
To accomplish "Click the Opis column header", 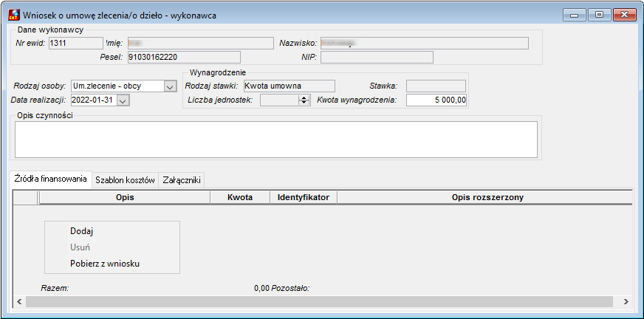I will pos(125,197).
